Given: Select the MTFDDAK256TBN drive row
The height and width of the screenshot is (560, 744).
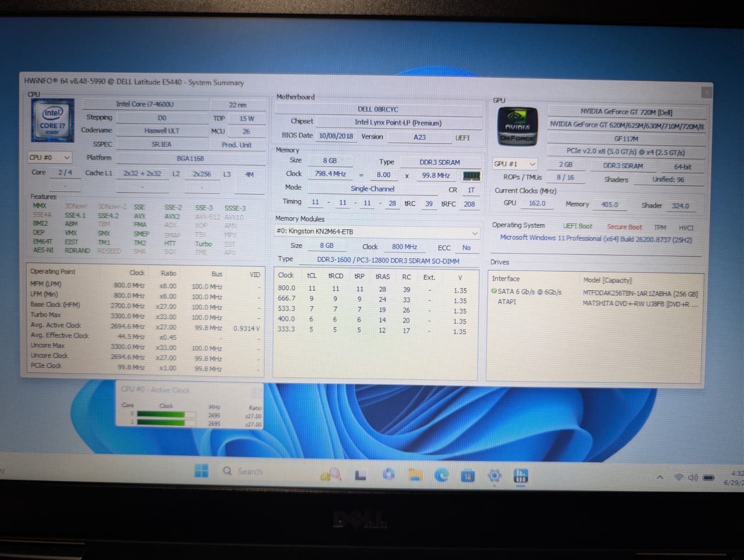Looking at the screenshot, I should (595, 293).
